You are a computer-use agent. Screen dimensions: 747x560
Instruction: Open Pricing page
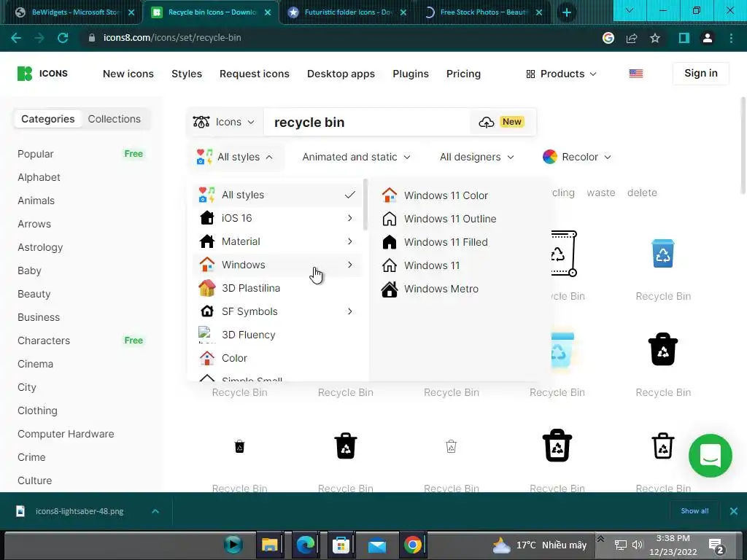point(463,74)
